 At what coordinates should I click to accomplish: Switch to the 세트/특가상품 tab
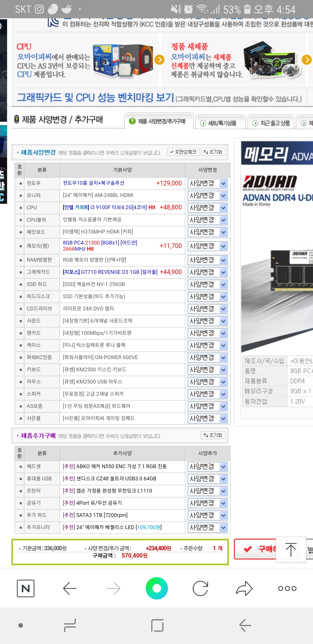(x=221, y=123)
